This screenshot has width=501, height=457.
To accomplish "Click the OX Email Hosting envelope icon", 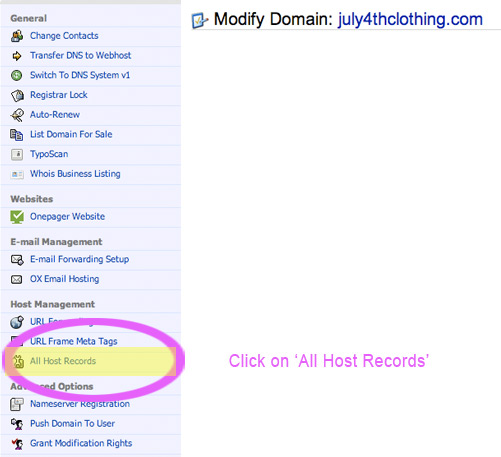I will [17, 279].
